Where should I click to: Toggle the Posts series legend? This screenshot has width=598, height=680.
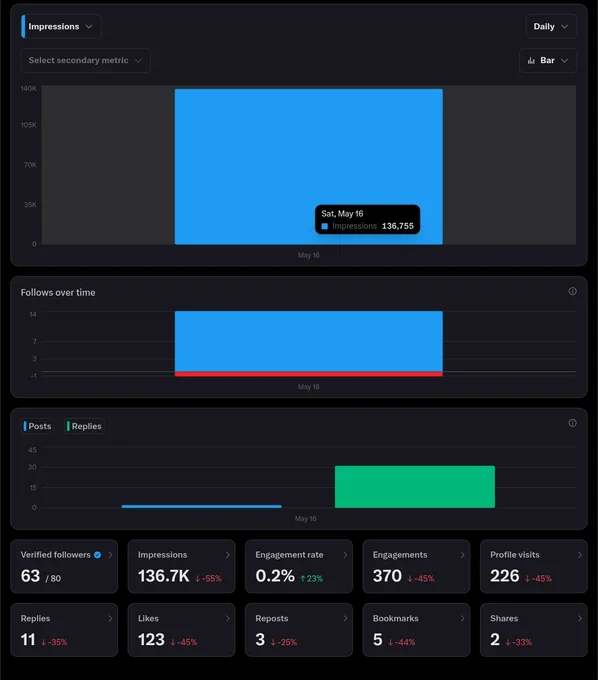point(37,426)
